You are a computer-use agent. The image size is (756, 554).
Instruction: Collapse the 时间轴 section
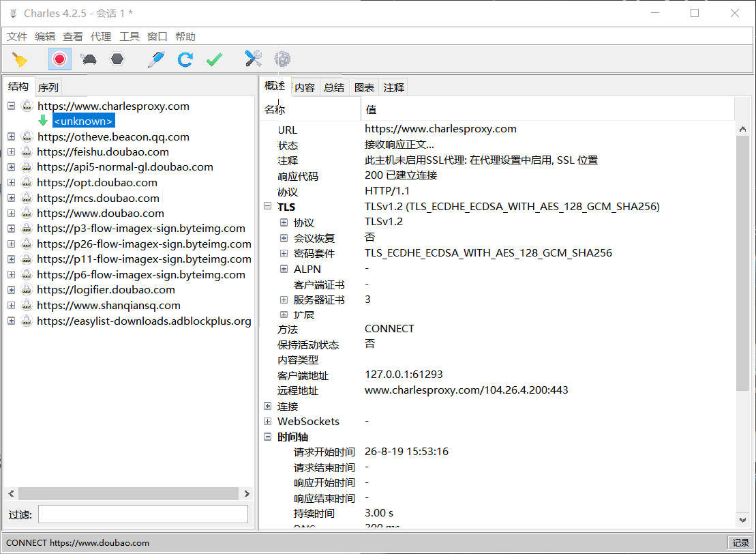268,437
